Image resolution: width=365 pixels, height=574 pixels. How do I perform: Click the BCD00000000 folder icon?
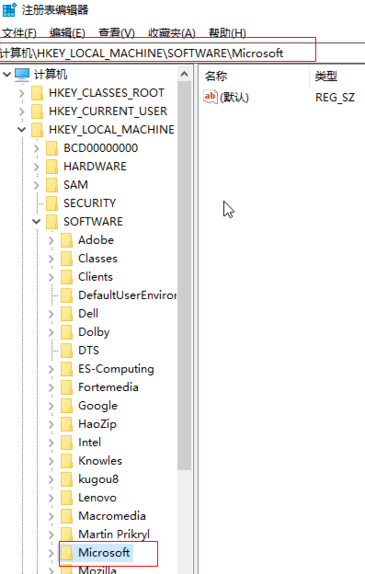[52, 148]
